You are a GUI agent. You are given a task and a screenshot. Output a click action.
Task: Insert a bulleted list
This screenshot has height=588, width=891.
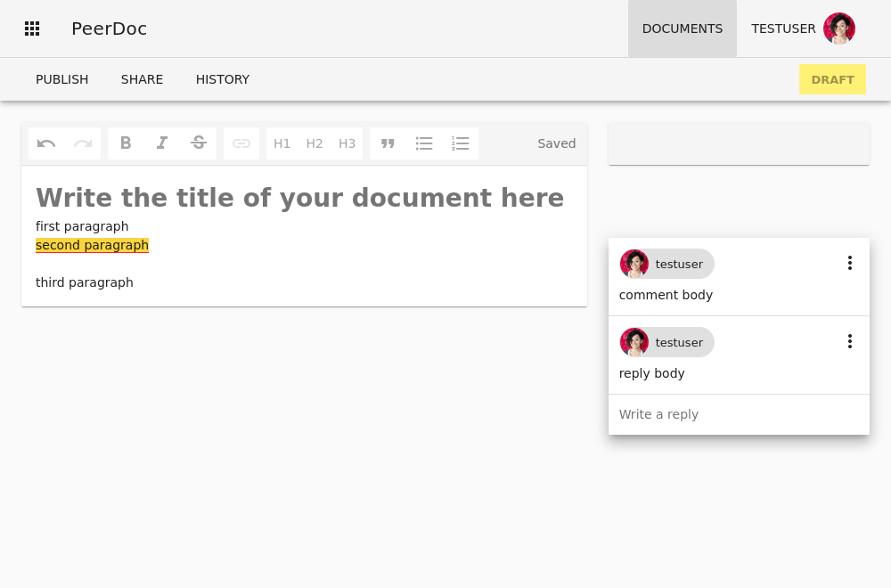[424, 143]
